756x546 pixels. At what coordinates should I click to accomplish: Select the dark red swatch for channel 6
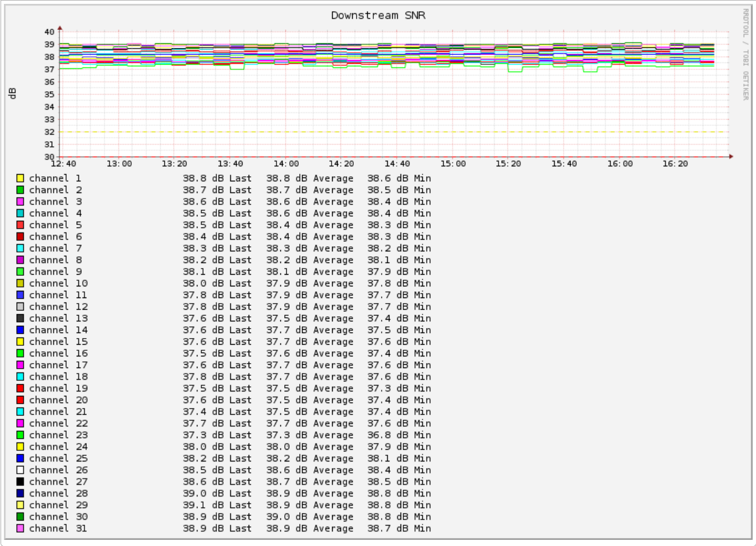[x=20, y=237]
